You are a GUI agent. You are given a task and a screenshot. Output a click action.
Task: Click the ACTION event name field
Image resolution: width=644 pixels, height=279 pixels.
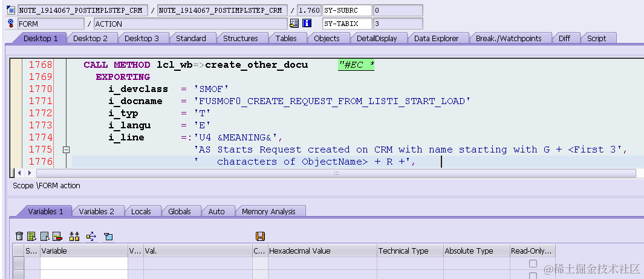click(190, 24)
